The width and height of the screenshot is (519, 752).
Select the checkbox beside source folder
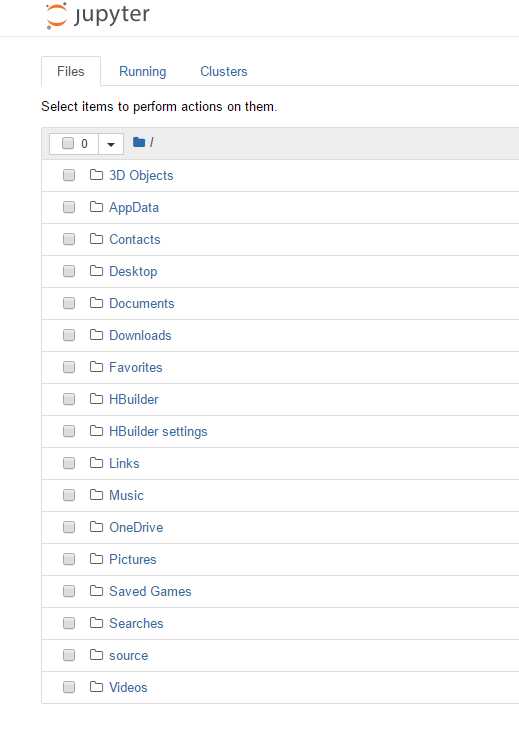69,655
